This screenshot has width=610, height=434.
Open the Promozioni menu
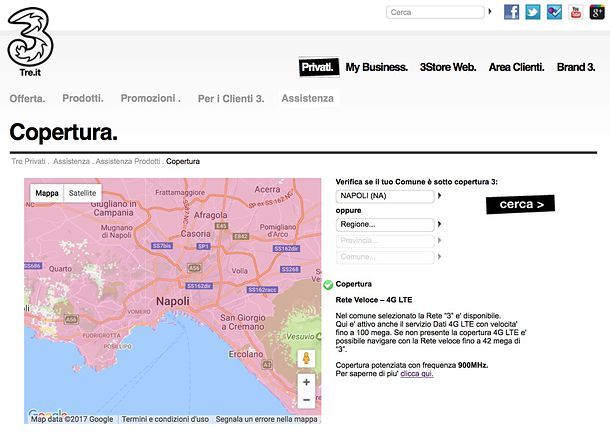coord(151,98)
